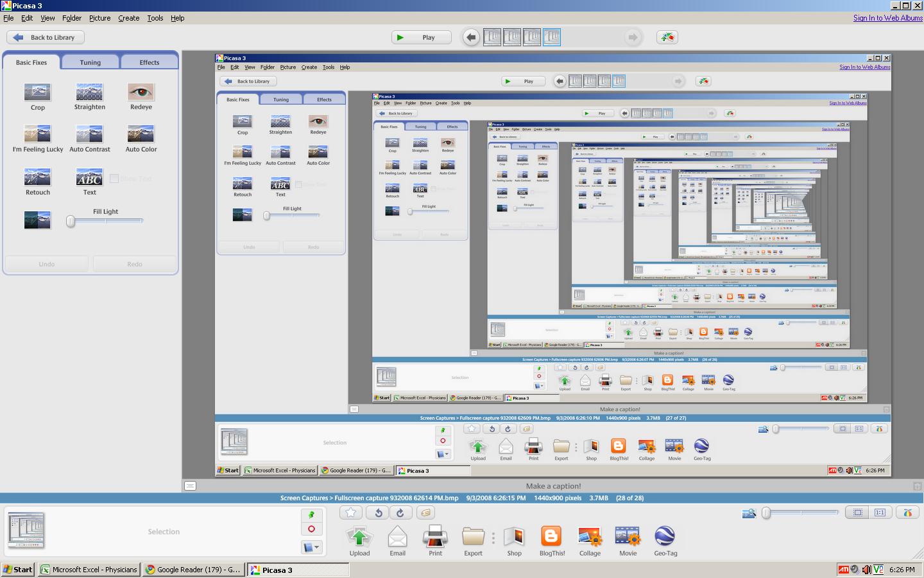Open the View menu

47,18
